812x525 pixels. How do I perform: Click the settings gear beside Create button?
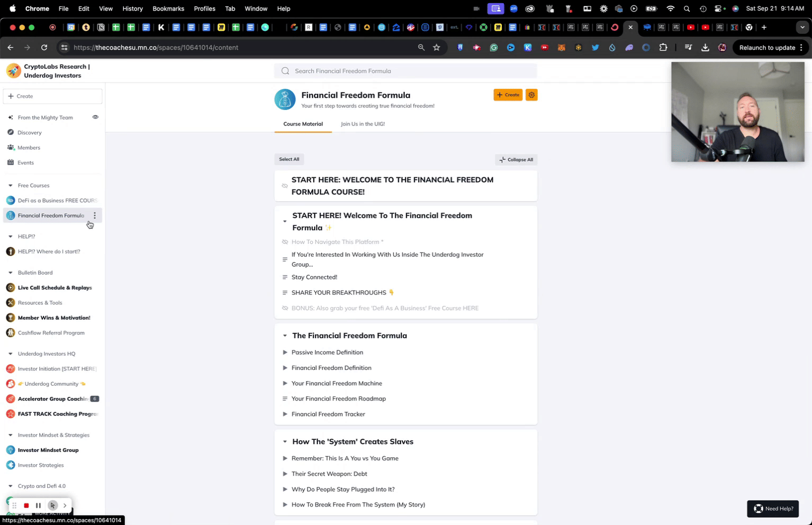coord(531,95)
